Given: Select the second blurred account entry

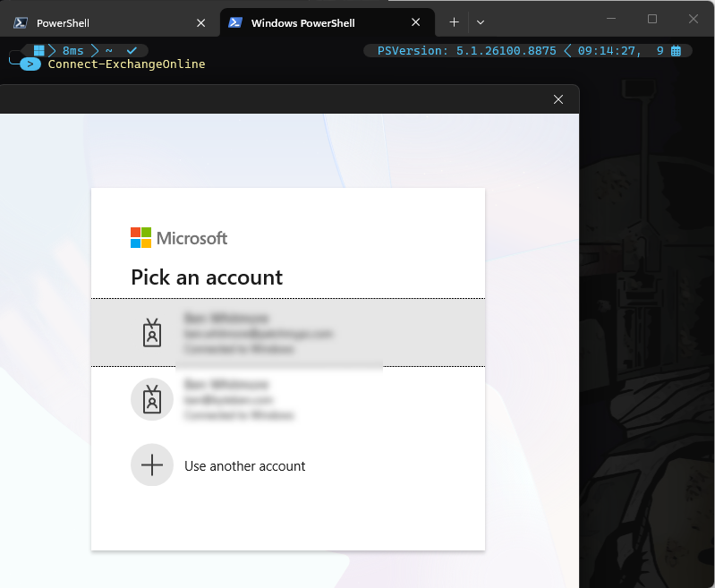Looking at the screenshot, I should coord(288,399).
